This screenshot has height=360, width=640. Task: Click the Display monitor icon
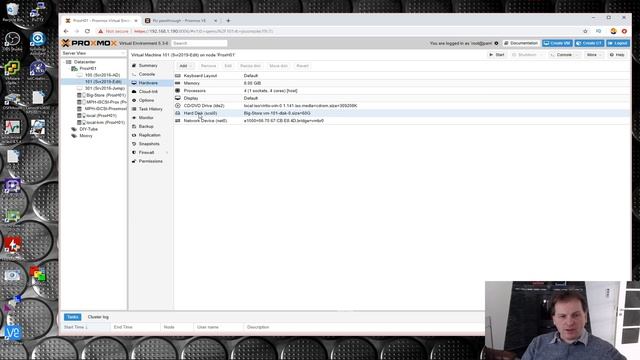178,98
